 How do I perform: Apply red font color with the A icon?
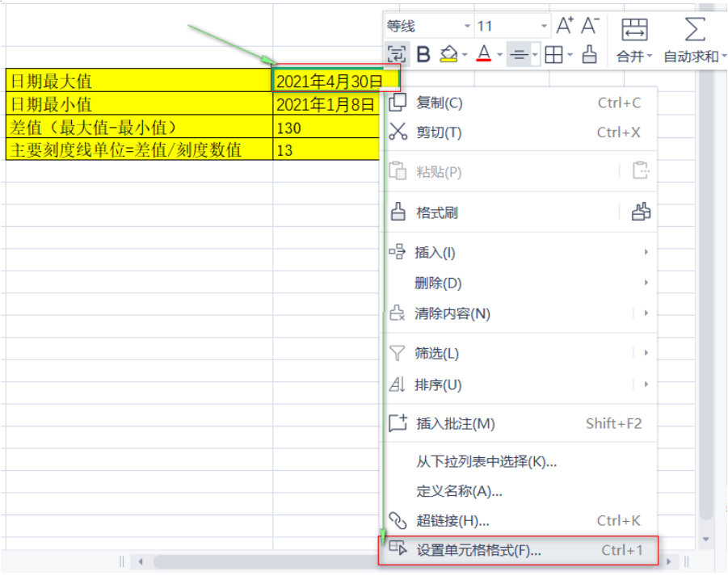click(x=484, y=55)
